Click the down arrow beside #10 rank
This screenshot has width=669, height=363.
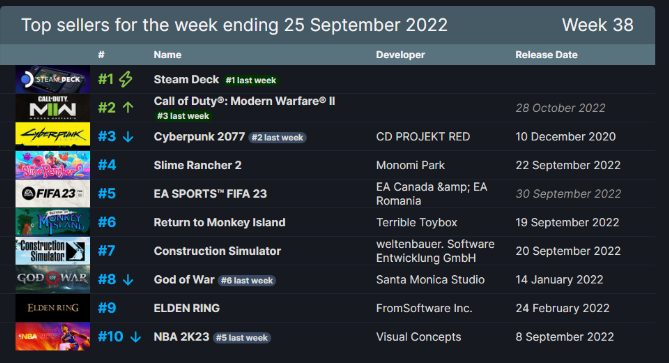[x=136, y=337]
